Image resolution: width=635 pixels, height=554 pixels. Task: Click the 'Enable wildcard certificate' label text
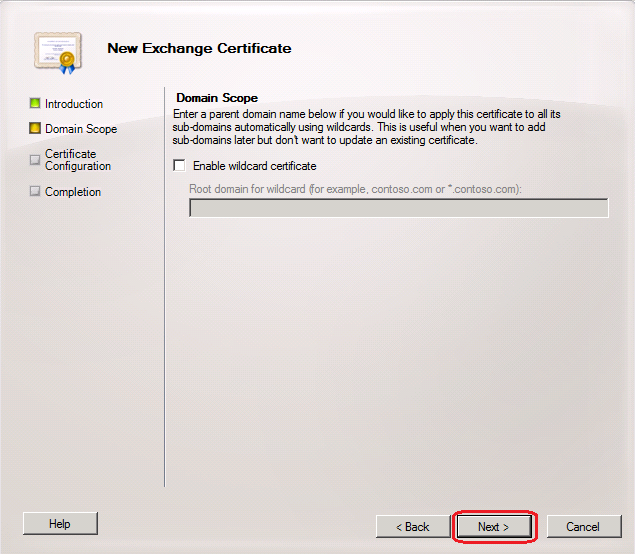pyautogui.click(x=254, y=166)
